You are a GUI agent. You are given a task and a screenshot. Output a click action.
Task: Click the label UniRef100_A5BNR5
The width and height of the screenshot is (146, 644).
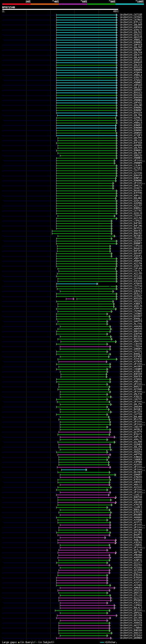[x=131, y=163]
